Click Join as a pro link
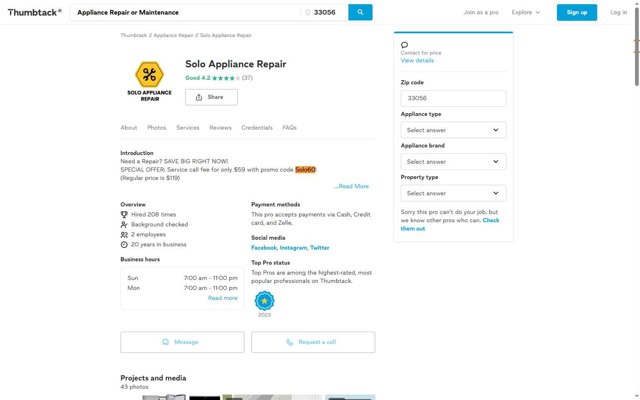The width and height of the screenshot is (640, 400). (x=481, y=12)
